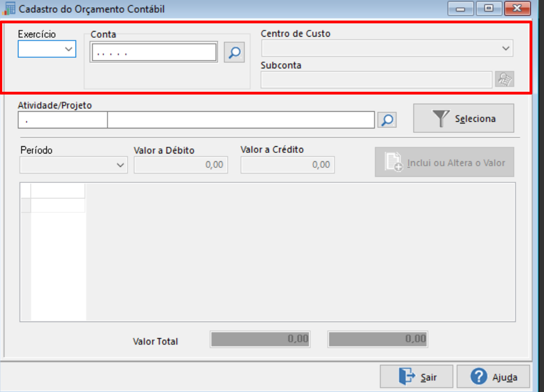544x392 pixels.
Task: Open Ajuda help button
Action: (493, 376)
